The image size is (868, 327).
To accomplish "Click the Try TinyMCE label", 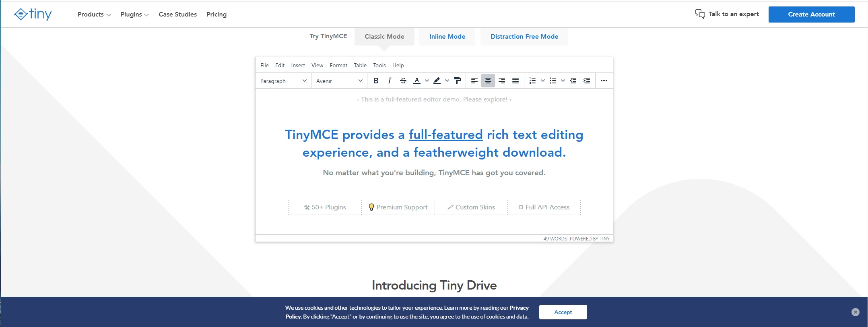I will coord(328,36).
